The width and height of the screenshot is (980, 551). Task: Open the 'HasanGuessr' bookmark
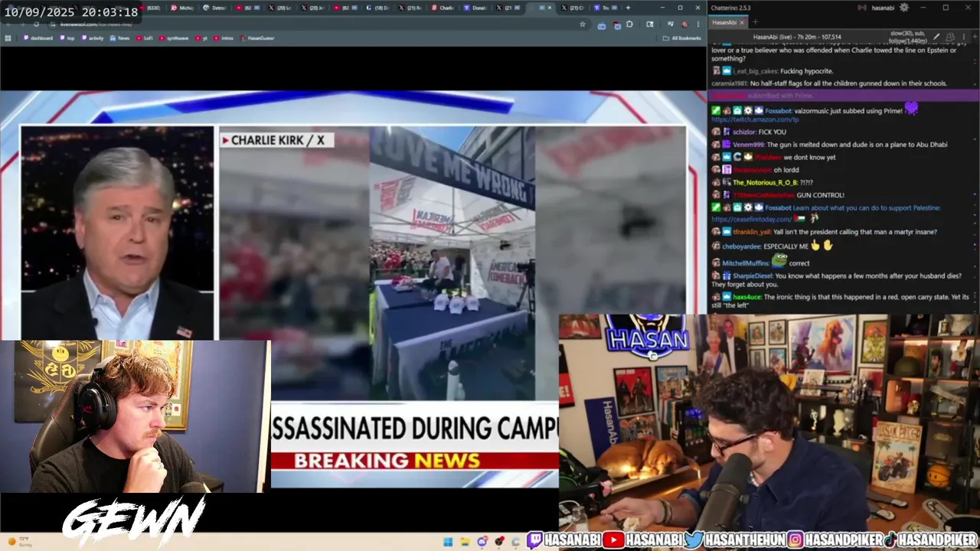click(258, 37)
